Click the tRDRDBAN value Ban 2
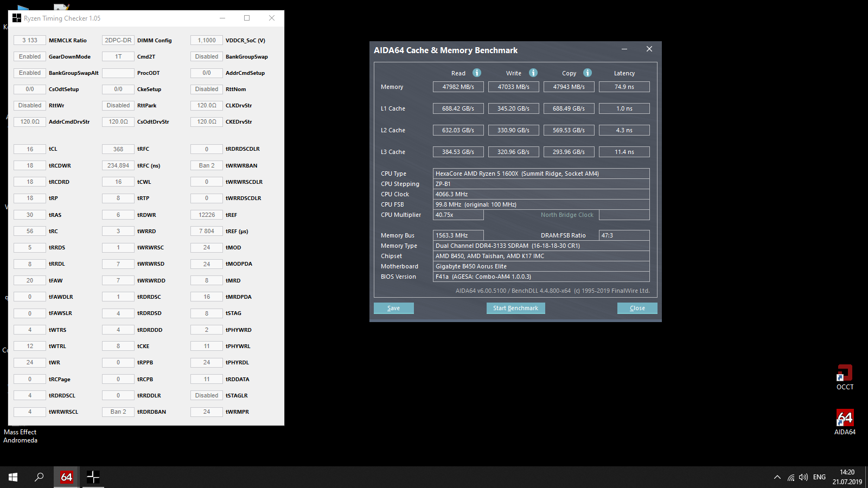The height and width of the screenshot is (488, 868). tap(118, 412)
